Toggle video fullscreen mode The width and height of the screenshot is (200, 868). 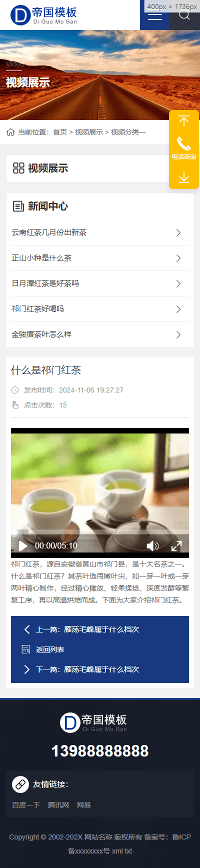pyautogui.click(x=176, y=546)
